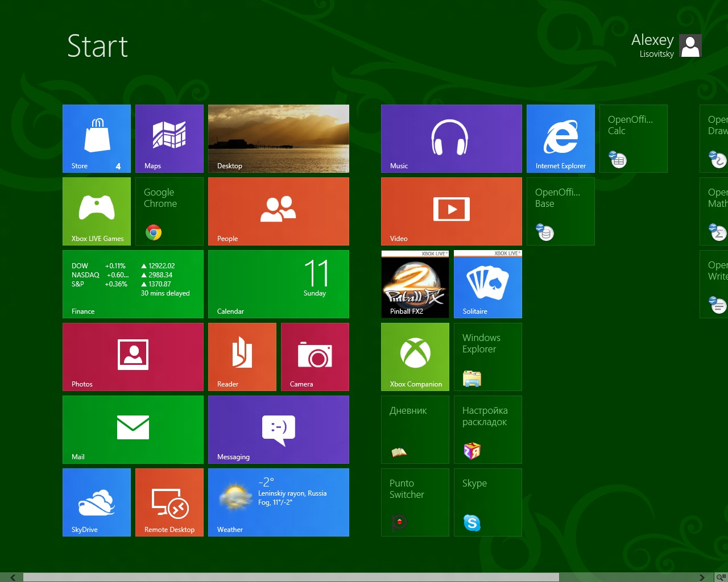Open the Настройка раскладок tile
The image size is (728, 582).
pyautogui.click(x=488, y=430)
